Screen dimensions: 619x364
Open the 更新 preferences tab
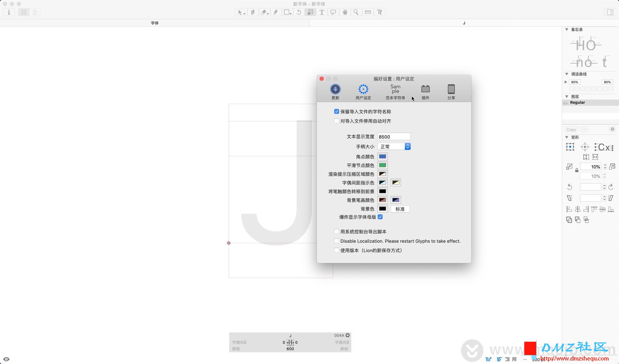335,92
